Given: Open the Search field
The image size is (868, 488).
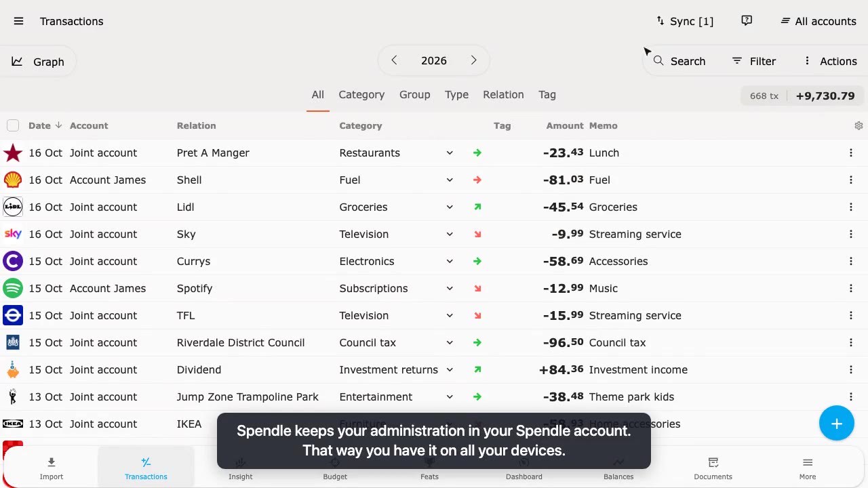Looking at the screenshot, I should [679, 61].
